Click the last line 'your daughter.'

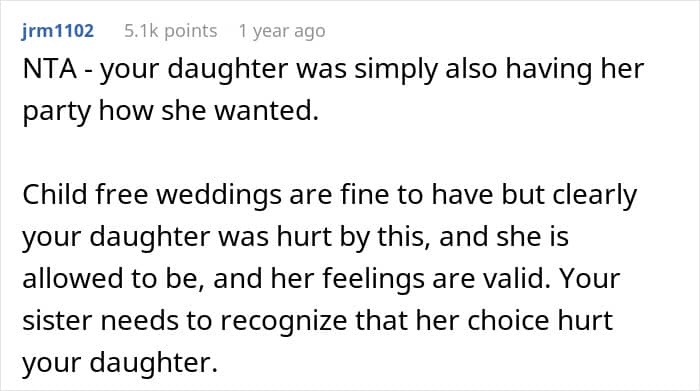[x=120, y=362]
